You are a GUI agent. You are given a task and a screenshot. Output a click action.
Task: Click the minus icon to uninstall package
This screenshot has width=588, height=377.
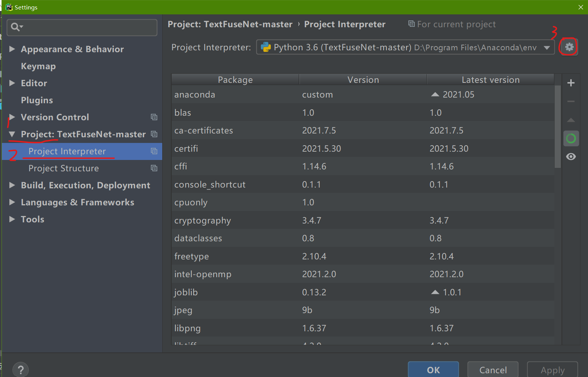tap(571, 101)
